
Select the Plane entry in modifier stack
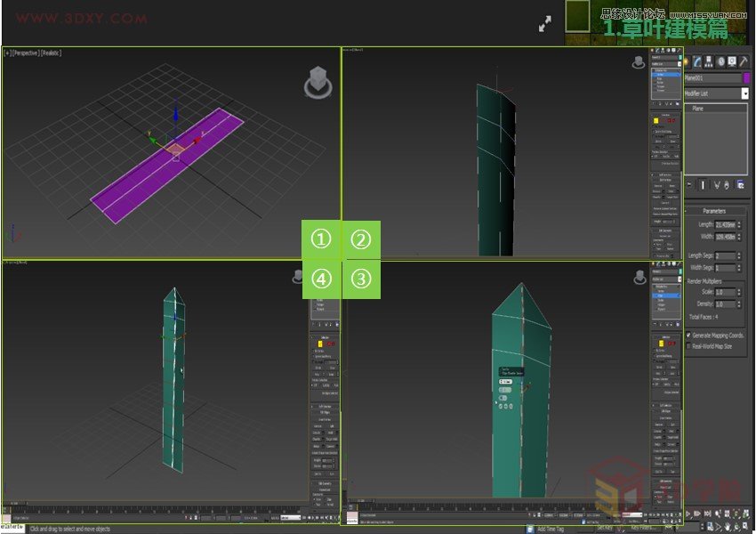tap(698, 109)
